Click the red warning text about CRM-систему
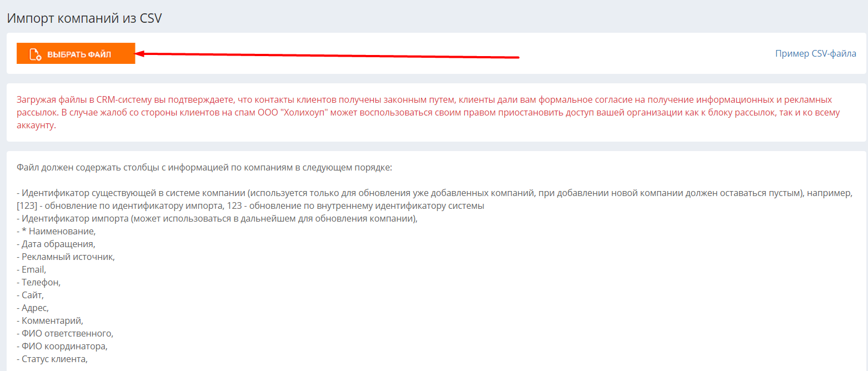 pyautogui.click(x=428, y=112)
